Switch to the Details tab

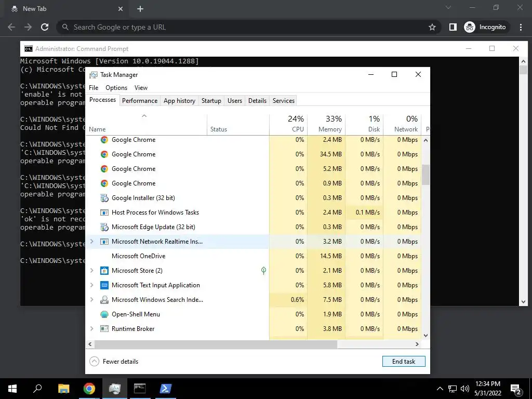[258, 101]
